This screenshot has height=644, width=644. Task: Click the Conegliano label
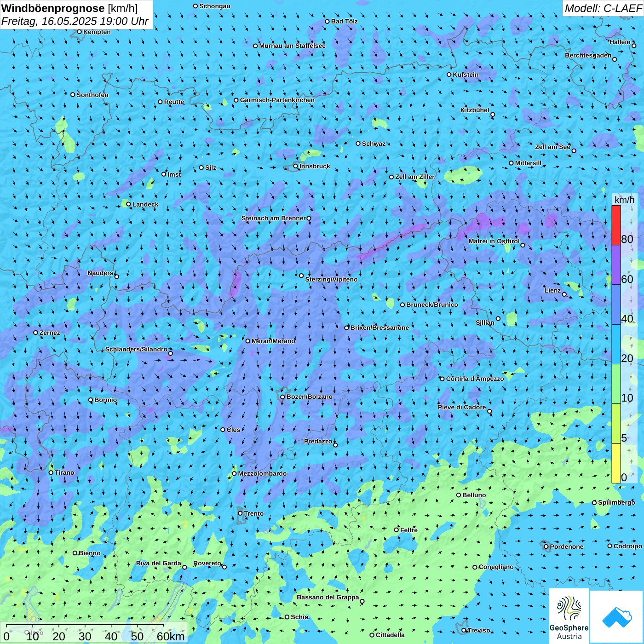(x=496, y=567)
